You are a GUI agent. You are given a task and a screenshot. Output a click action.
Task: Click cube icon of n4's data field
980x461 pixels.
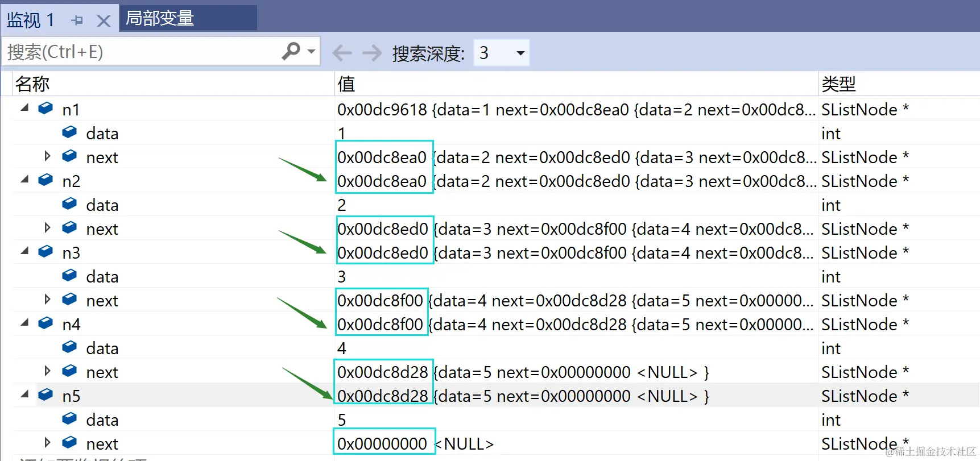pos(69,347)
